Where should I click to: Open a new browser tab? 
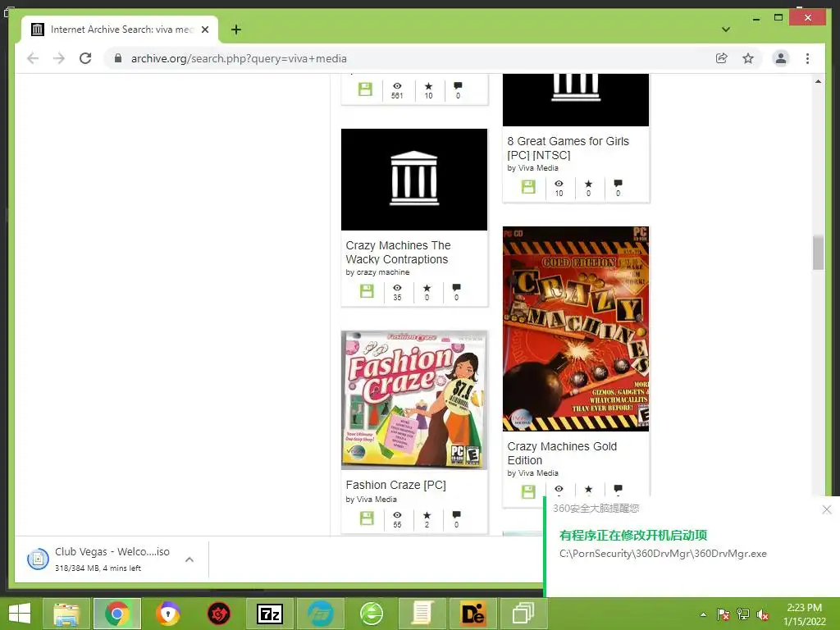(235, 30)
